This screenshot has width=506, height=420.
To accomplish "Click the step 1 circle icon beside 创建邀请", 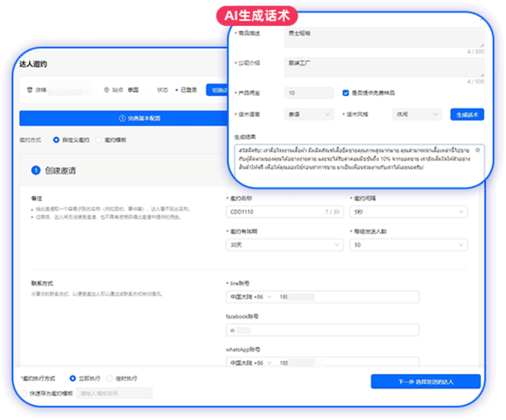I will tap(35, 170).
